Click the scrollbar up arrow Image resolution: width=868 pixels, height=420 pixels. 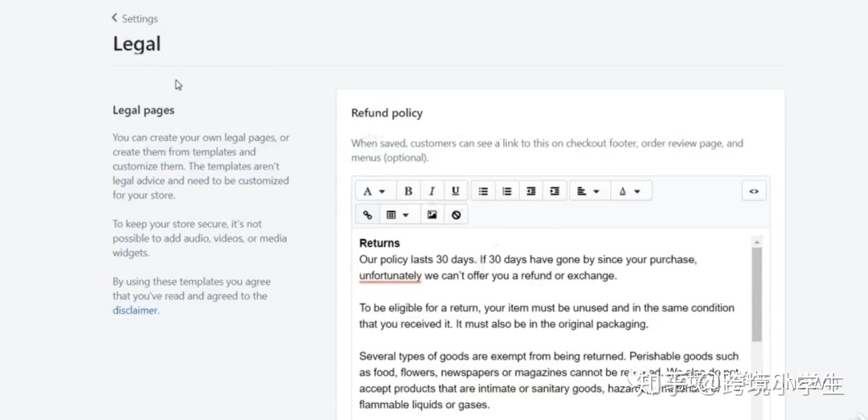click(757, 241)
